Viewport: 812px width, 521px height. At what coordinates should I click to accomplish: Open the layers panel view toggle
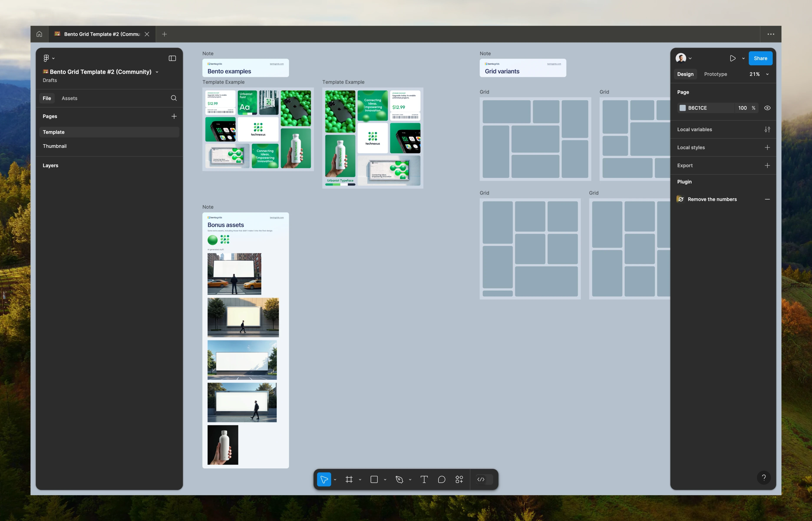(172, 58)
